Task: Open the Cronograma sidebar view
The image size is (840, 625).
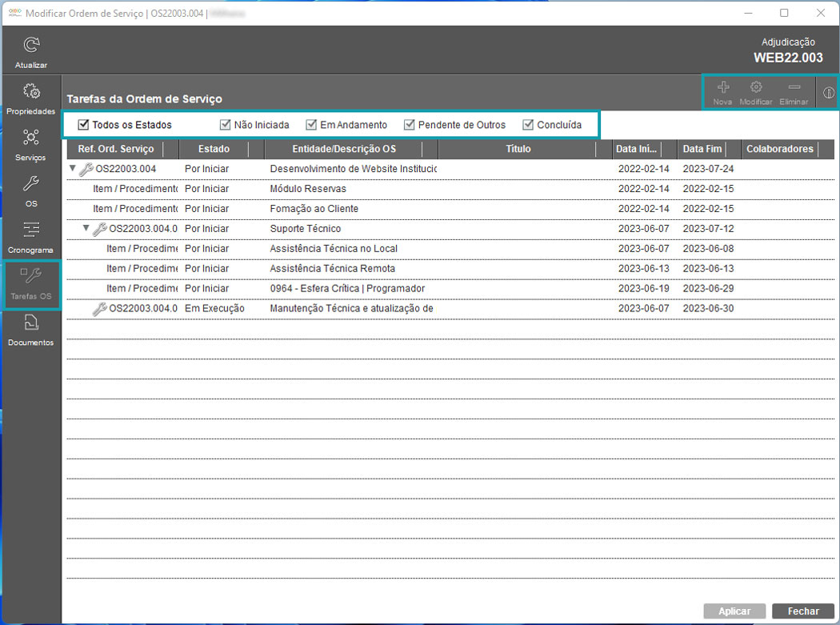Action: point(30,230)
